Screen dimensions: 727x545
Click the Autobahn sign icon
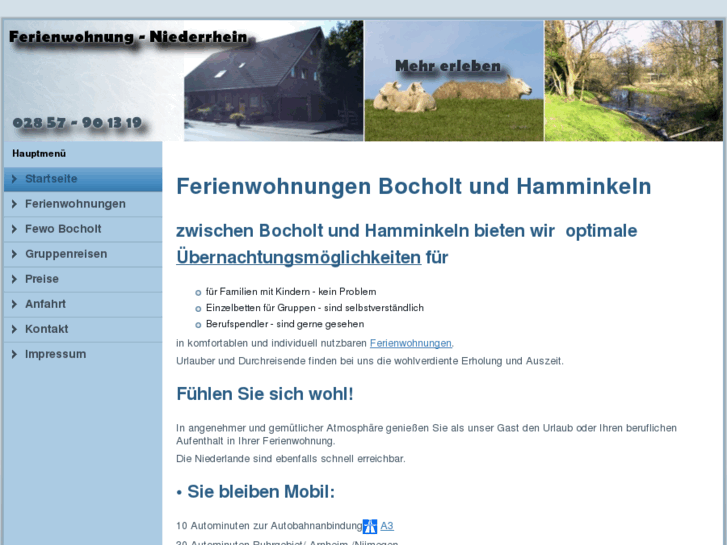[x=370, y=526]
